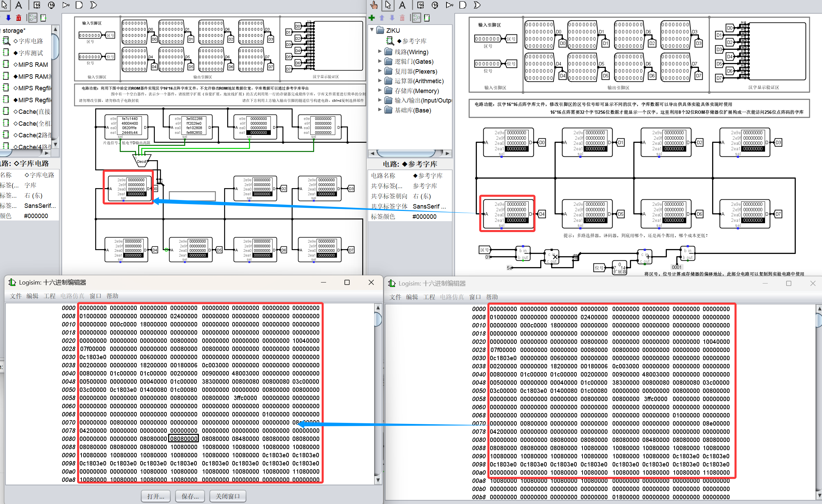Image resolution: width=822 pixels, height=504 pixels.
Task: Click the green plus add-circuit icon
Action: (372, 18)
